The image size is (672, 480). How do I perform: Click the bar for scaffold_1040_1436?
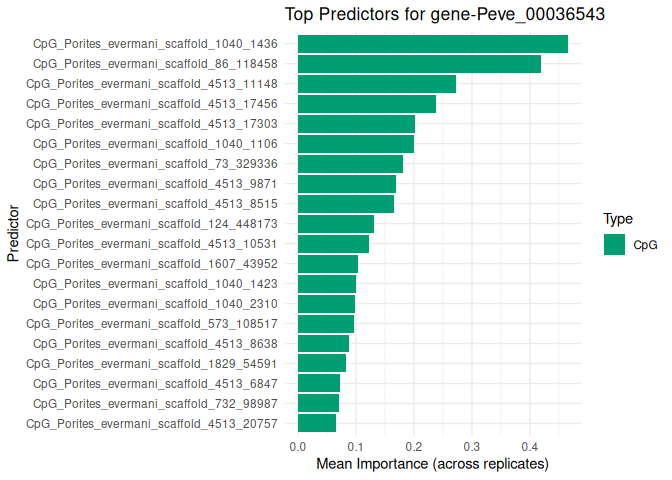[432, 44]
